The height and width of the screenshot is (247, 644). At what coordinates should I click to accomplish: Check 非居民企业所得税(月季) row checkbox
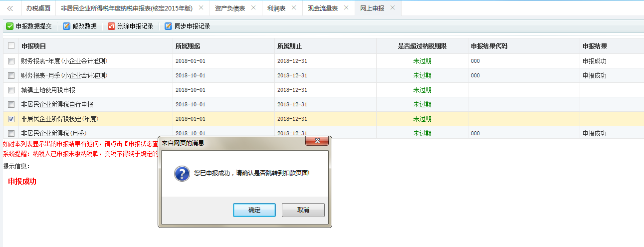[x=11, y=133]
